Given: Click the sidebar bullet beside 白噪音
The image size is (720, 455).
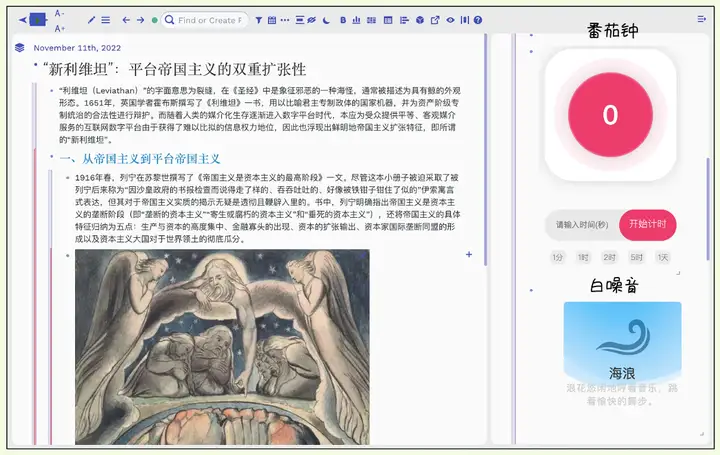Looking at the screenshot, I should point(531,290).
